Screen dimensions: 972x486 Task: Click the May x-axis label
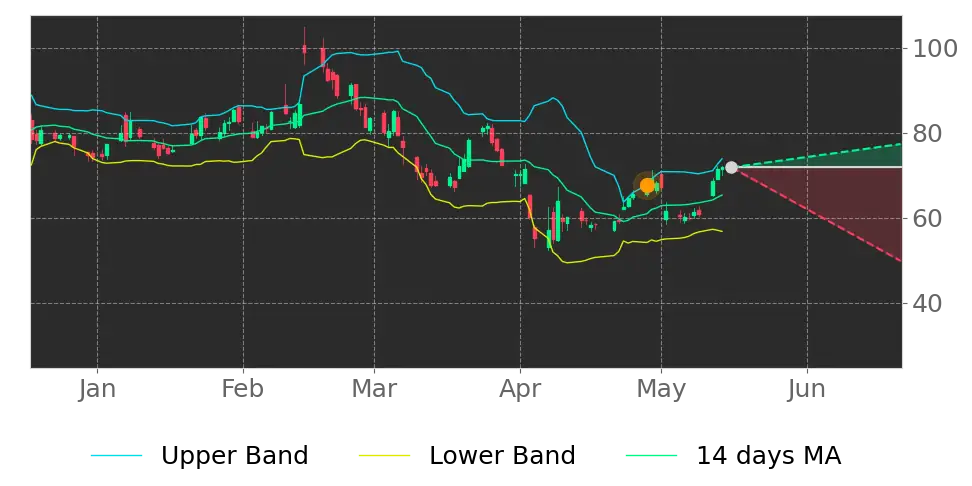pos(661,389)
